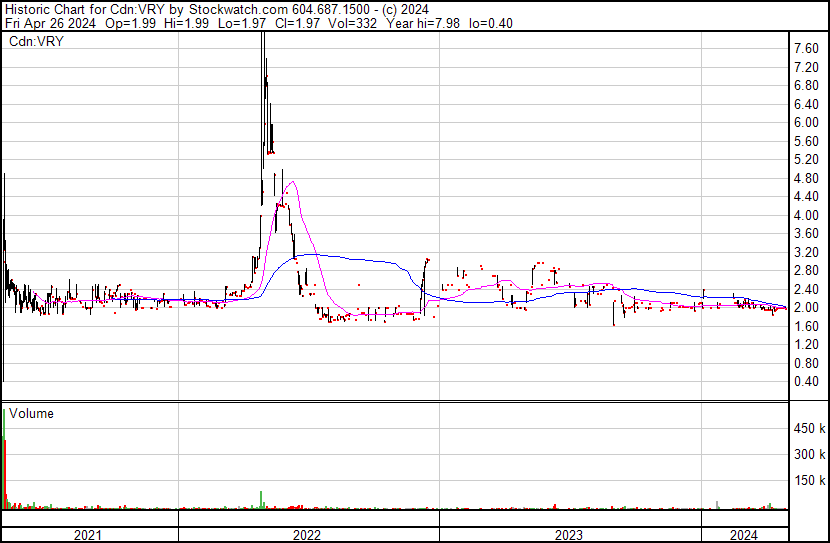Click the 'Vol=332' volume value
Viewport: 830px width, 543px height.
[353, 23]
